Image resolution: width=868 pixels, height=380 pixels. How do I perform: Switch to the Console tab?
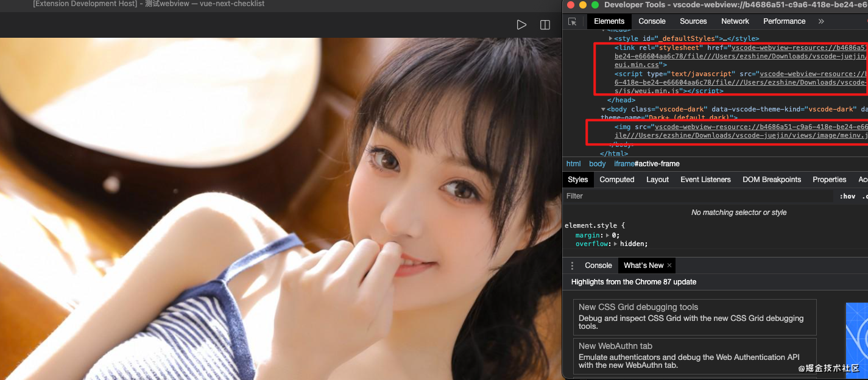pyautogui.click(x=652, y=21)
